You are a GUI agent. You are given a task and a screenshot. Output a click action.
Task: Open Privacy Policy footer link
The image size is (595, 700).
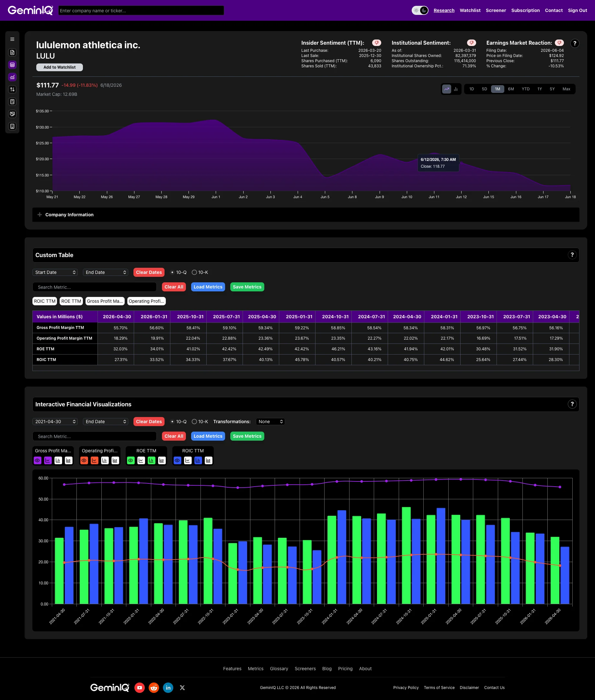point(406,687)
